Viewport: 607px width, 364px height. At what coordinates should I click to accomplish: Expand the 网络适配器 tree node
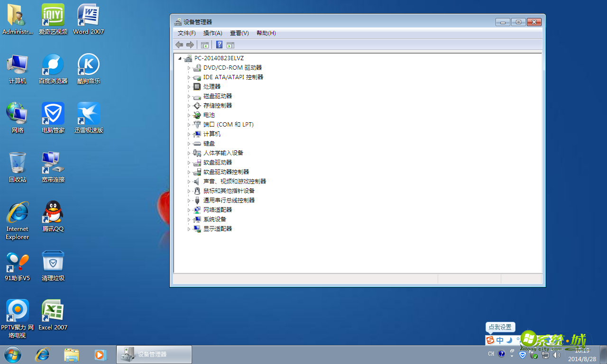pyautogui.click(x=189, y=209)
